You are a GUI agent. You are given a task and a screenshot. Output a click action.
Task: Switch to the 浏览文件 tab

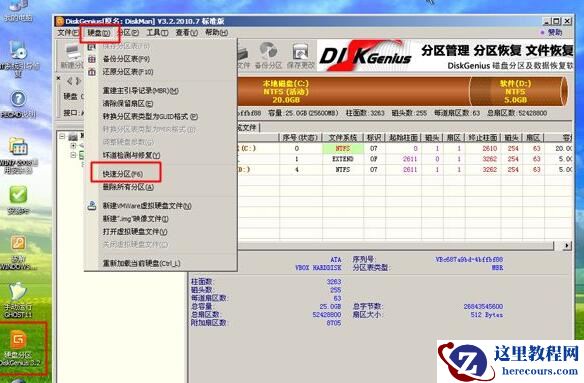[x=247, y=128]
